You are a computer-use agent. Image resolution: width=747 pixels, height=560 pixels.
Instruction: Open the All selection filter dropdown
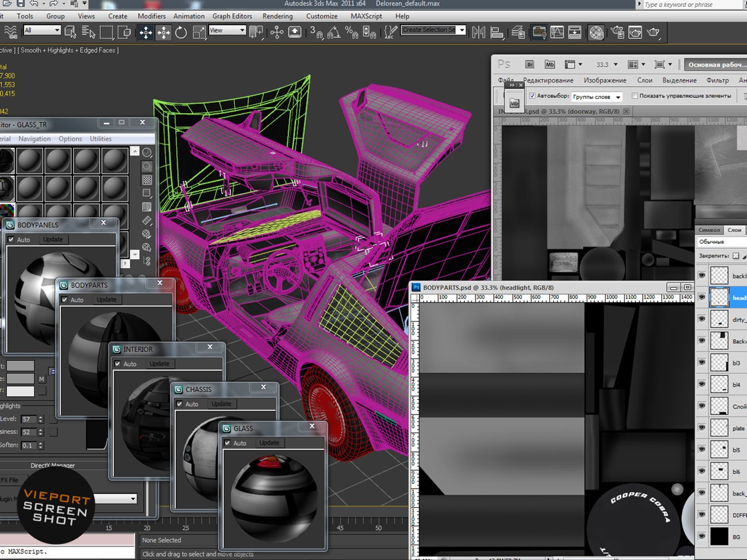pyautogui.click(x=42, y=30)
